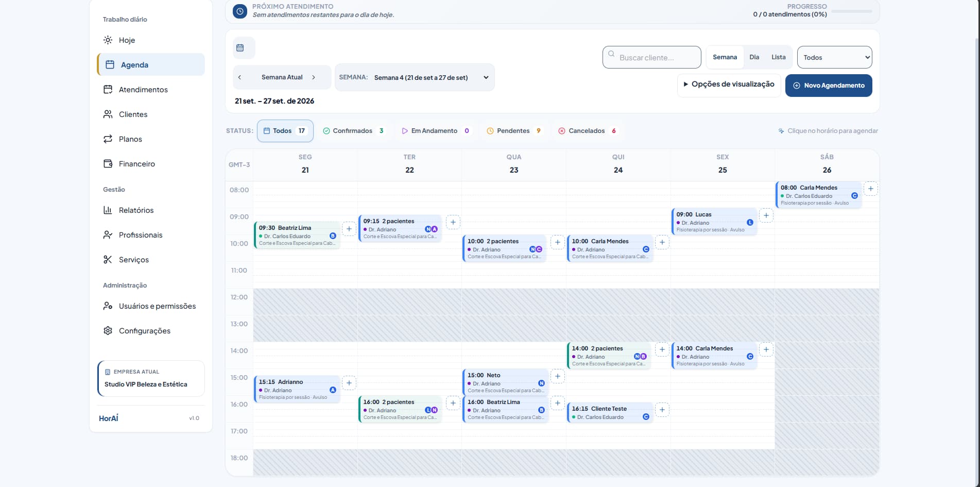Expand Opções de visualização
980x487 pixels.
(729, 85)
